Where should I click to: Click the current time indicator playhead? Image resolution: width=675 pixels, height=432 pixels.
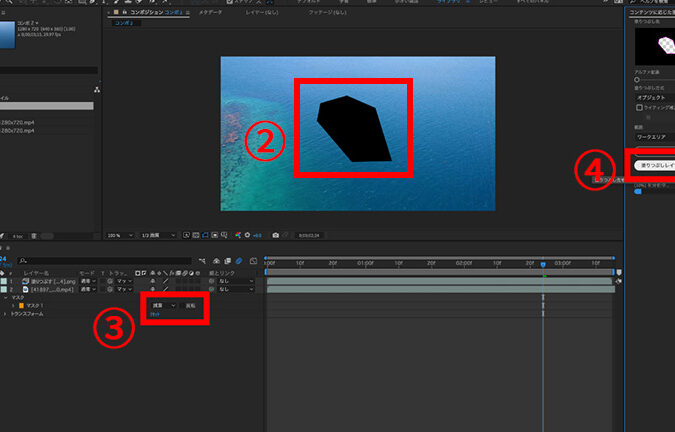tap(543, 265)
